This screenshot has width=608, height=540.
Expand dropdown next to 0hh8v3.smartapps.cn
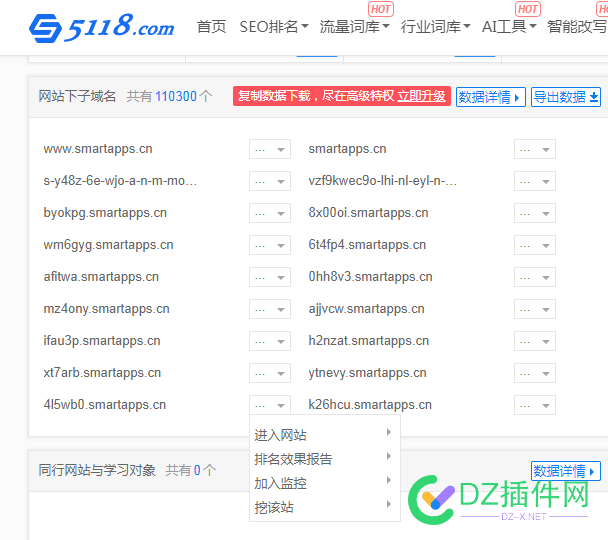535,277
